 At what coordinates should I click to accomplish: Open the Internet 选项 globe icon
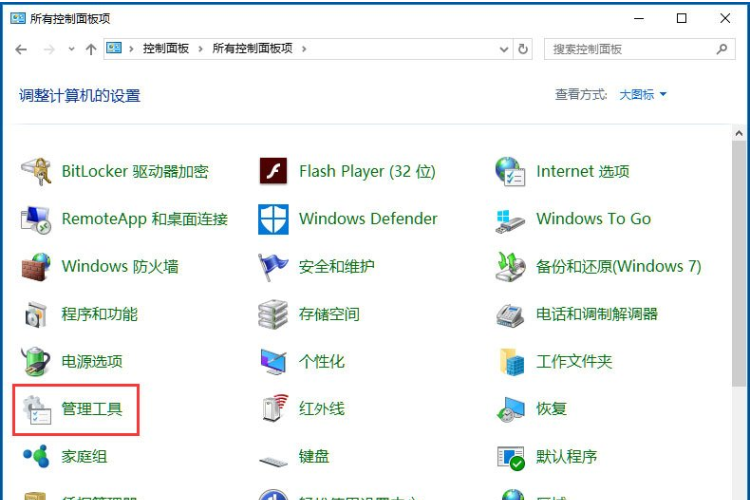[510, 171]
